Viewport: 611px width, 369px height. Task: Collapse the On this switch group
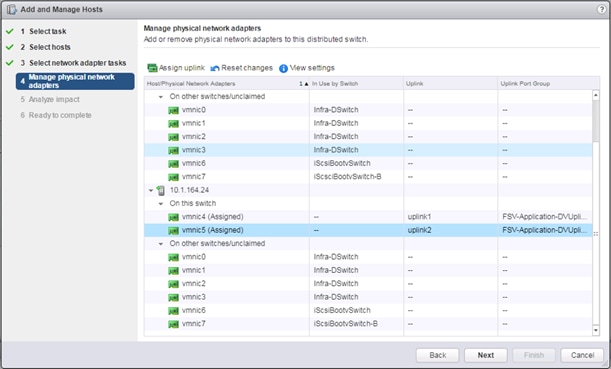click(x=161, y=204)
